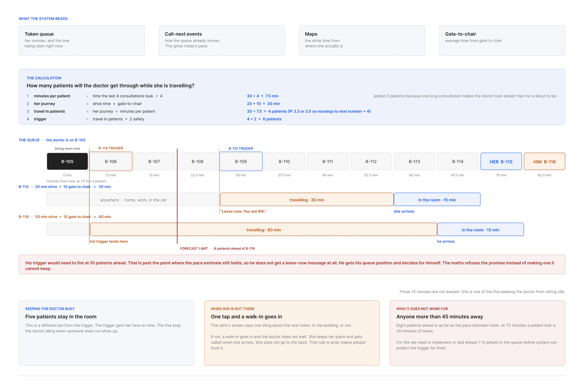Click the "in the room" bar above "he arrives"

[480, 229]
